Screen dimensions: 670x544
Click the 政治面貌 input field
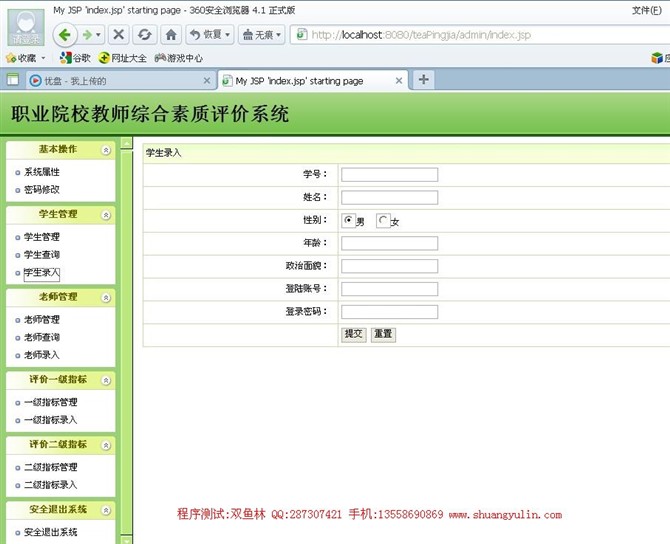(x=389, y=266)
